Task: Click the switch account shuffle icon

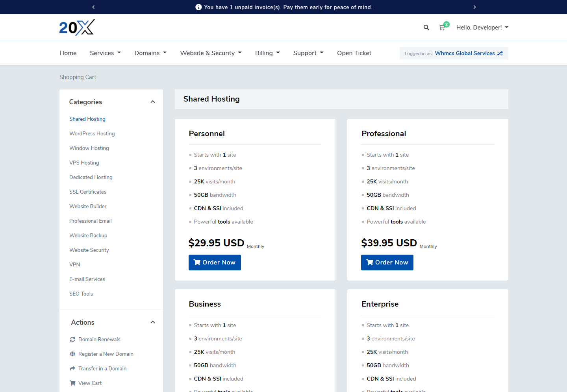Action: (x=500, y=54)
